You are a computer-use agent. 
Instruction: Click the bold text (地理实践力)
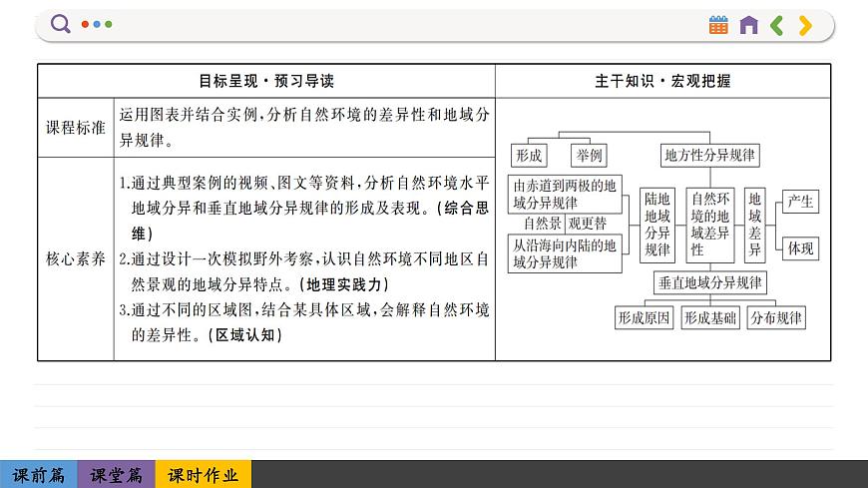pos(344,284)
